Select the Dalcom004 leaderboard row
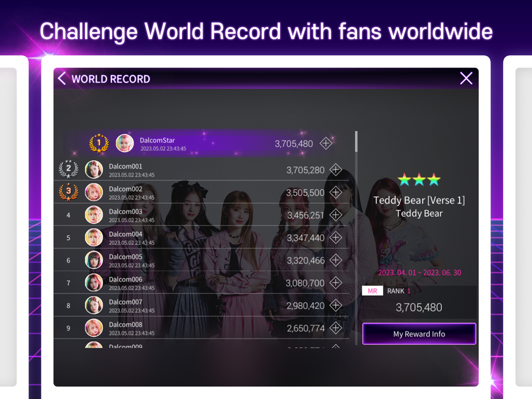 point(202,237)
